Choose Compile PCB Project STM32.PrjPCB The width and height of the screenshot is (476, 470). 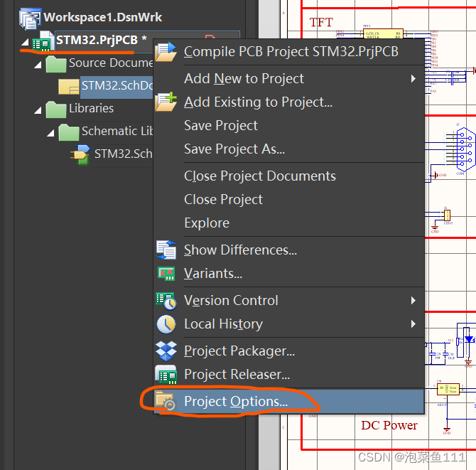point(288,52)
